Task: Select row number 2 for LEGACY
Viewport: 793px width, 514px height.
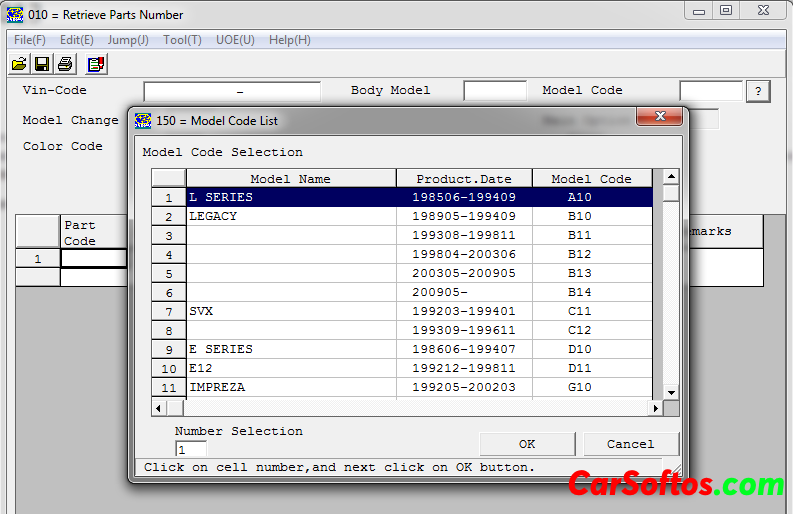Action: 169,217
